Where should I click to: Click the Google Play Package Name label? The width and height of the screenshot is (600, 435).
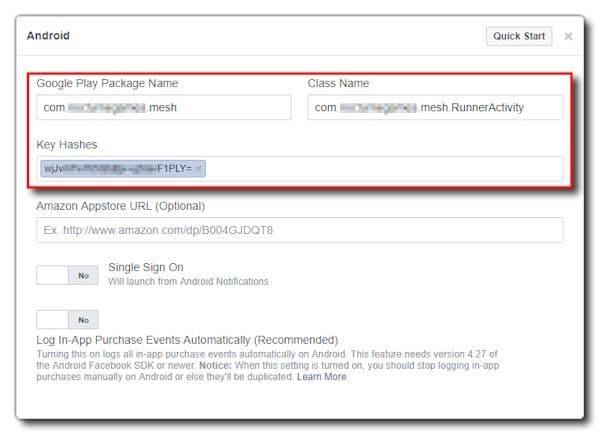pos(107,83)
